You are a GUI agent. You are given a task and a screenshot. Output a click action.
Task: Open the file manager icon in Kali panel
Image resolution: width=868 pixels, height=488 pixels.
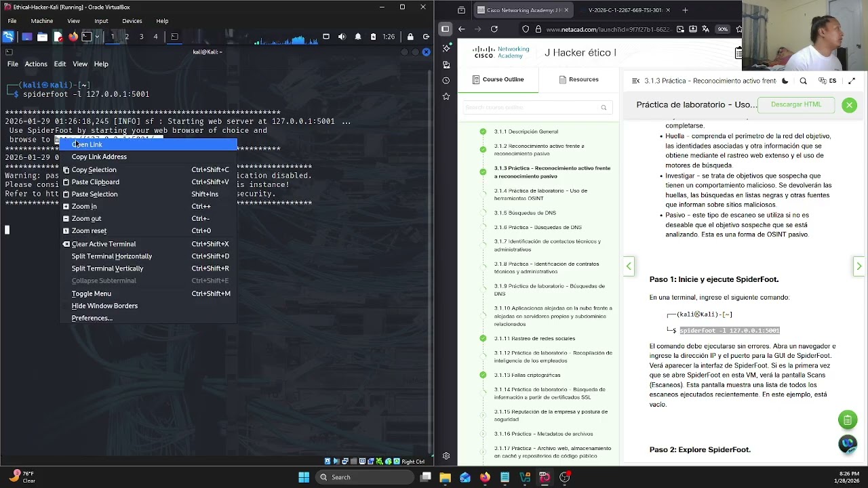42,37
